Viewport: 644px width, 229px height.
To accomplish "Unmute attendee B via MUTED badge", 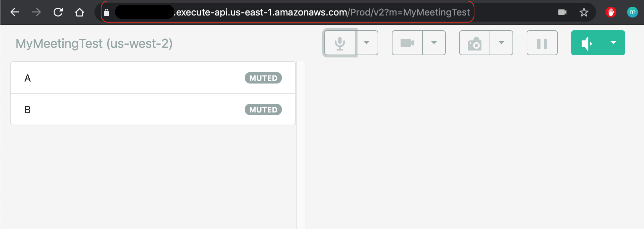I will tap(263, 109).
